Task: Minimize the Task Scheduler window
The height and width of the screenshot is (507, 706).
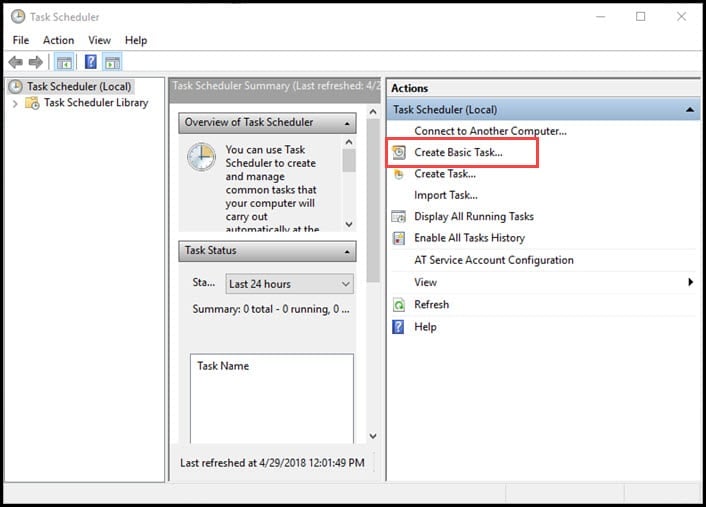Action: click(600, 17)
